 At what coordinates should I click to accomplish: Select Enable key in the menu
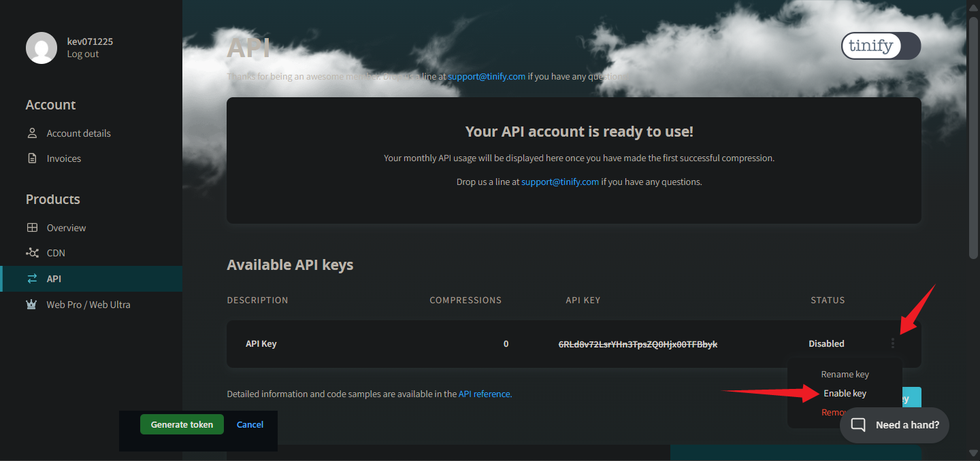845,394
